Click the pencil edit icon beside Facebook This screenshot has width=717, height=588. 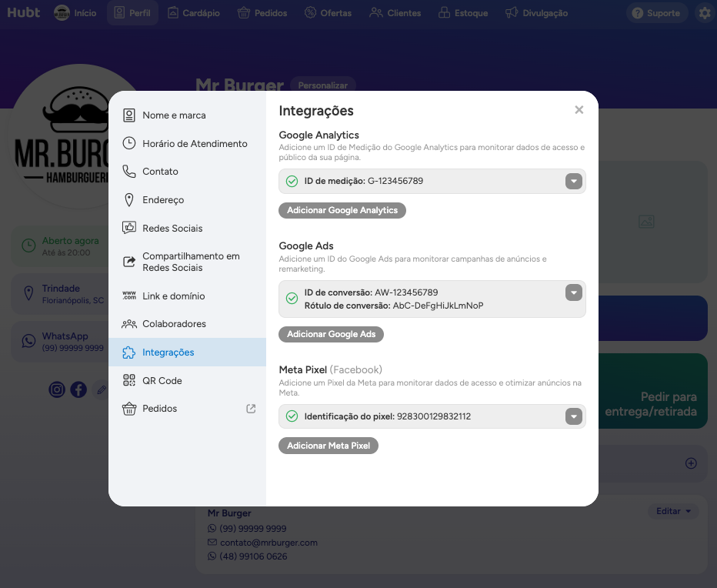(101, 390)
